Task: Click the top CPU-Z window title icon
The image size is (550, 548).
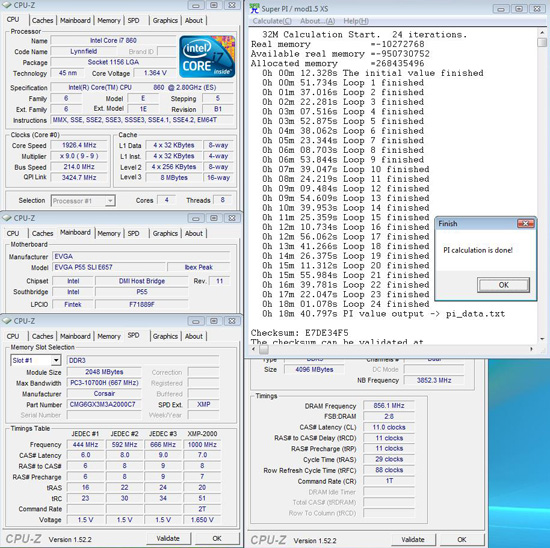Action: pyautogui.click(x=7, y=5)
